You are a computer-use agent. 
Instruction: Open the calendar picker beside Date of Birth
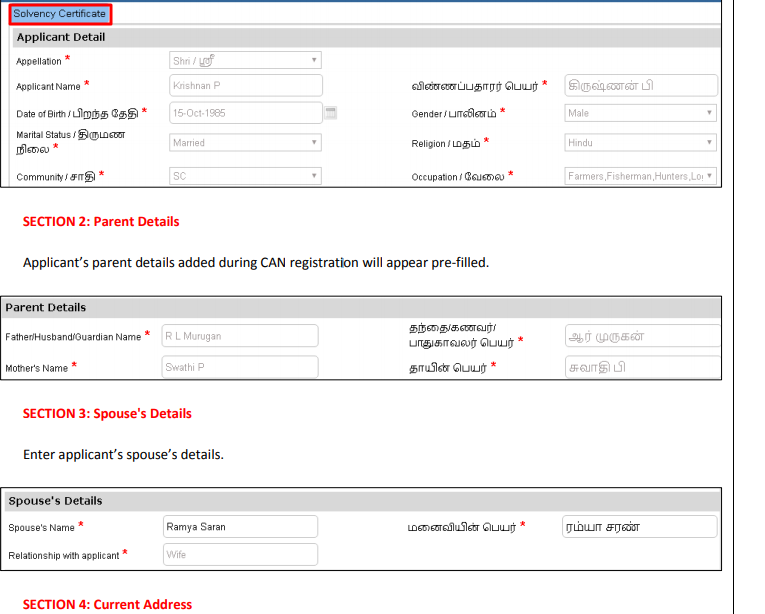(x=331, y=113)
